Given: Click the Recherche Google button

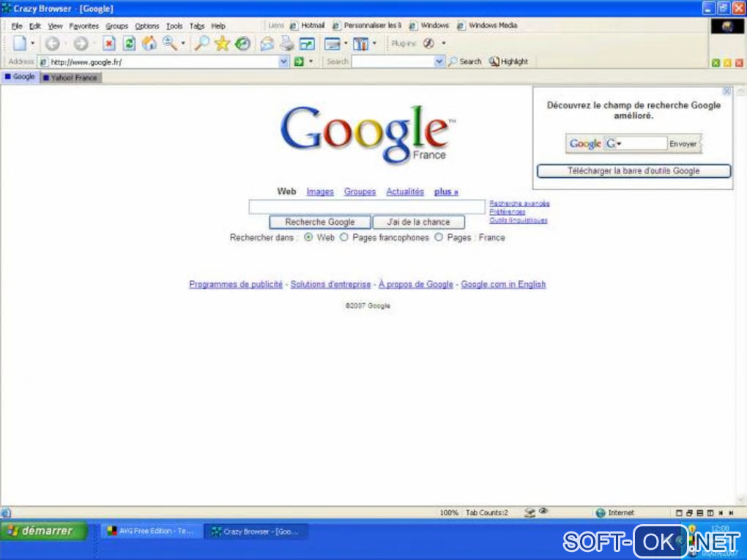Looking at the screenshot, I should click(x=319, y=222).
